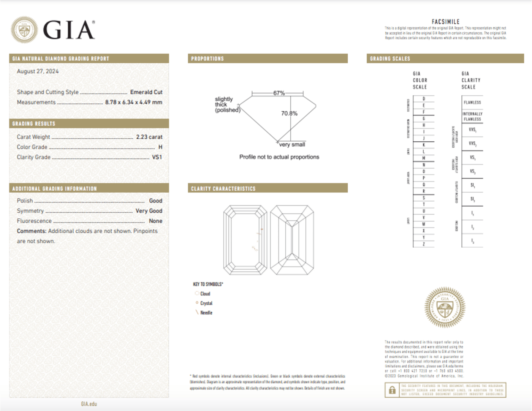The image size is (532, 411).
Task: Select the Polish value Good
Action: point(155,201)
